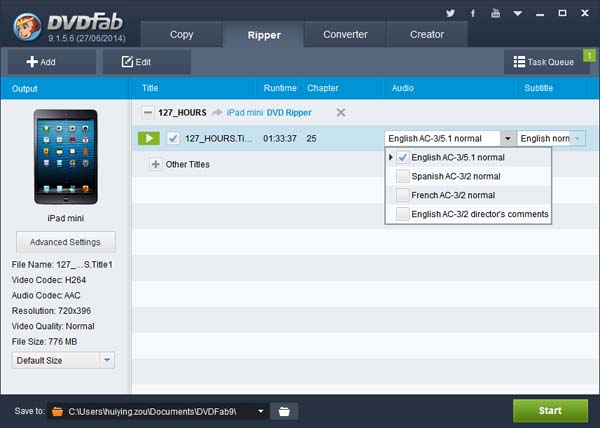Screen dimensions: 600x428
Task: Click the Video Codec: H264 text
Action: (x=49, y=280)
